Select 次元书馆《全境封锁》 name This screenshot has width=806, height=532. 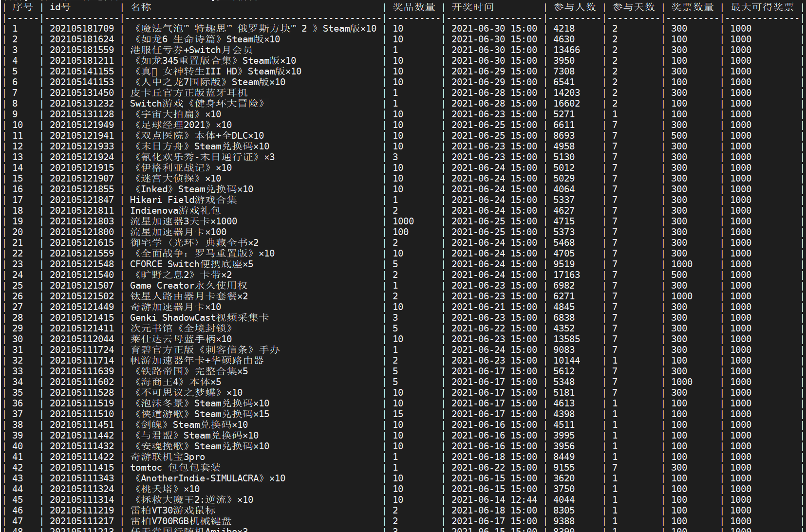point(181,329)
